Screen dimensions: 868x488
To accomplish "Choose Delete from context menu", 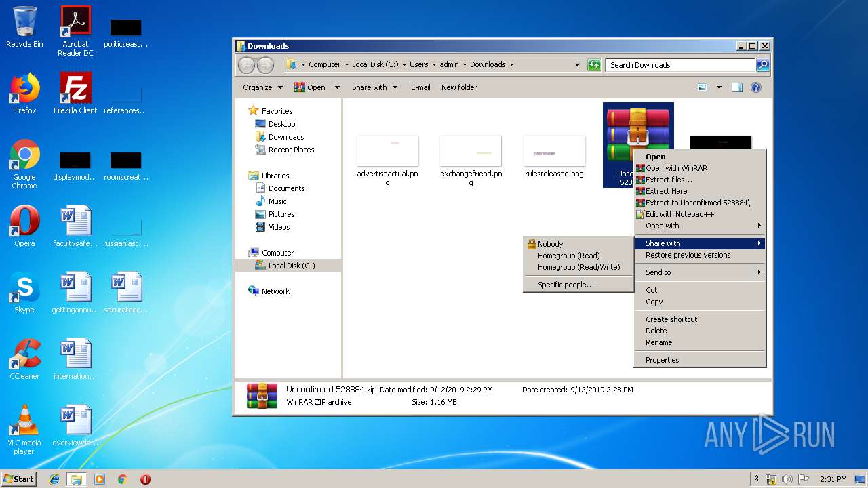I will pyautogui.click(x=700, y=331).
